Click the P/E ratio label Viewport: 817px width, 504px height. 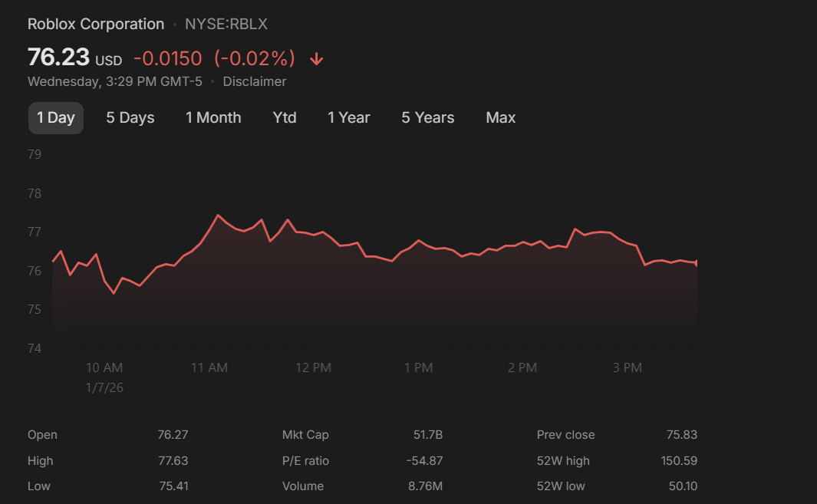(x=305, y=461)
